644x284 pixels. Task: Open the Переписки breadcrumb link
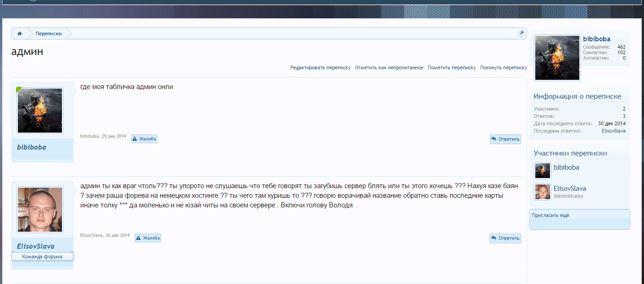tap(49, 33)
